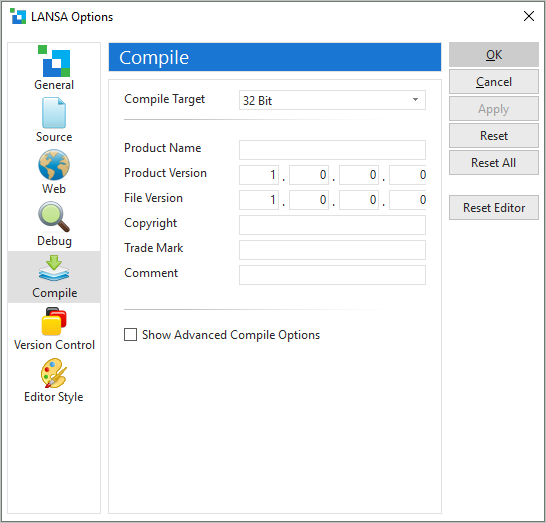Select the first Product Version number box
546x523 pixels.
click(x=259, y=175)
